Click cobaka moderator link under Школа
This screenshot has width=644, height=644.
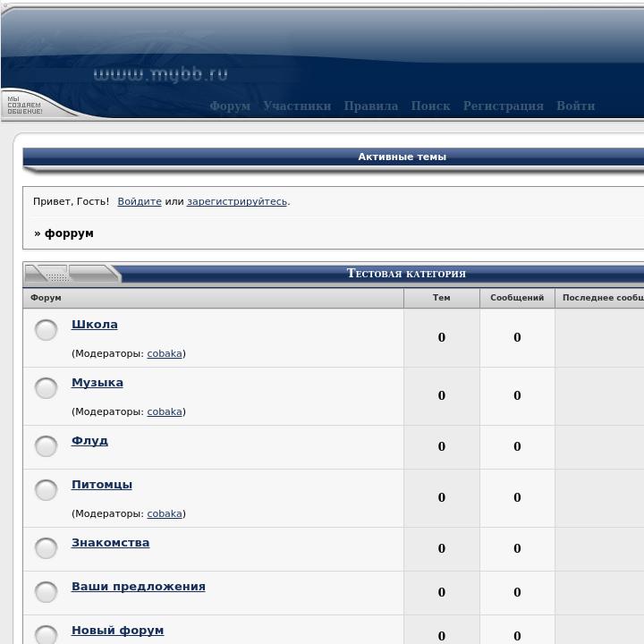coord(165,353)
